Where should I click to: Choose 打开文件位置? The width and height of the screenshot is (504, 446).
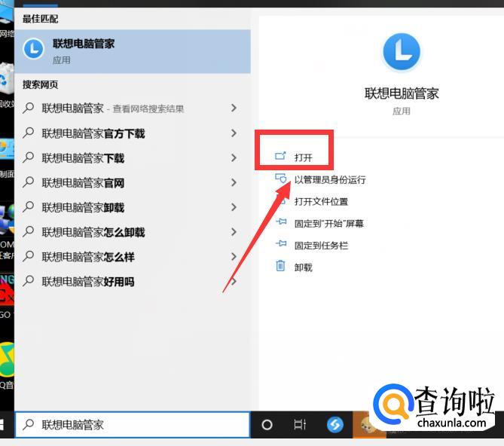[x=321, y=201]
